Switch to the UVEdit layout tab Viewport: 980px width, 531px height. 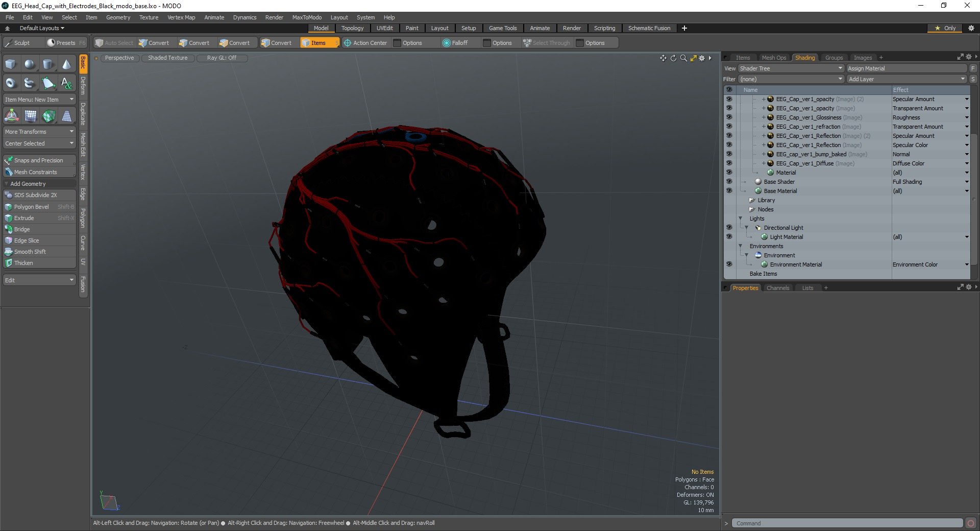pos(384,28)
